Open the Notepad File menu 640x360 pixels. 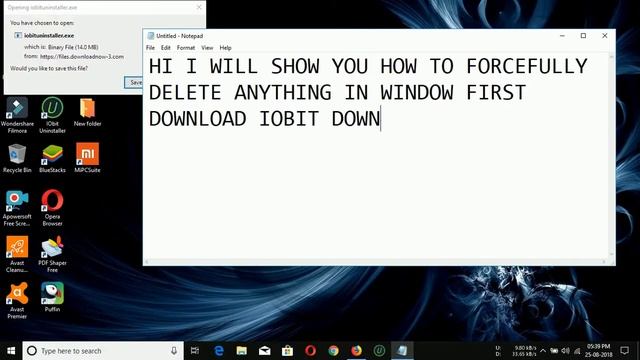[150, 48]
